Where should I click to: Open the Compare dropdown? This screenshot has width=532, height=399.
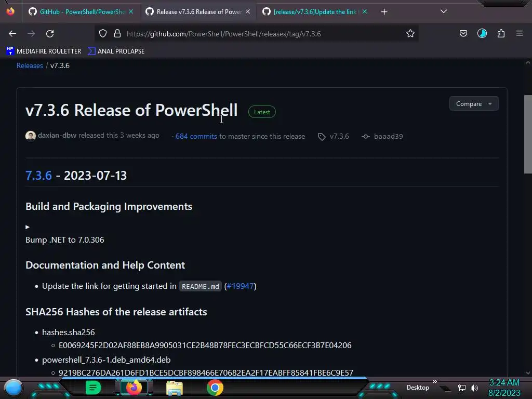pos(474,104)
